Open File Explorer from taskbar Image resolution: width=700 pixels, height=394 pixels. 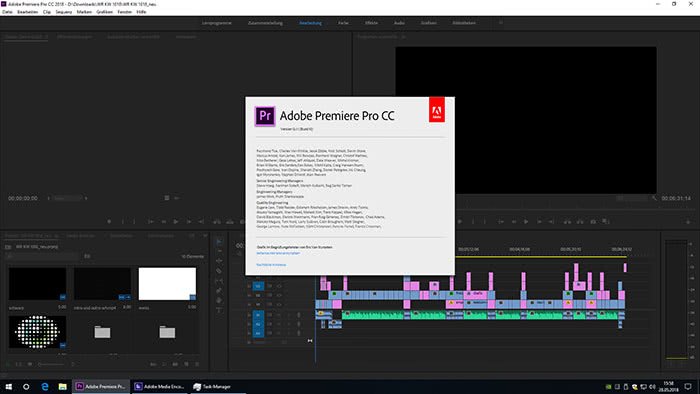pos(62,386)
